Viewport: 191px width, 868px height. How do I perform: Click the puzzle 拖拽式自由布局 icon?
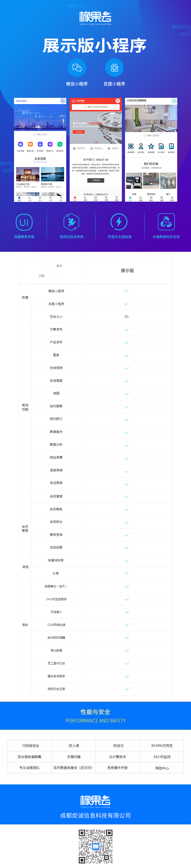point(71,223)
